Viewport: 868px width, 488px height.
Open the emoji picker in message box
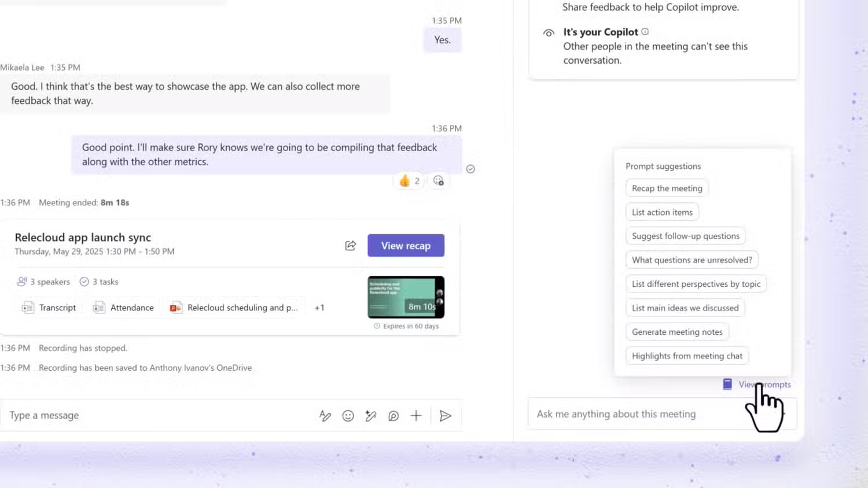tap(348, 416)
